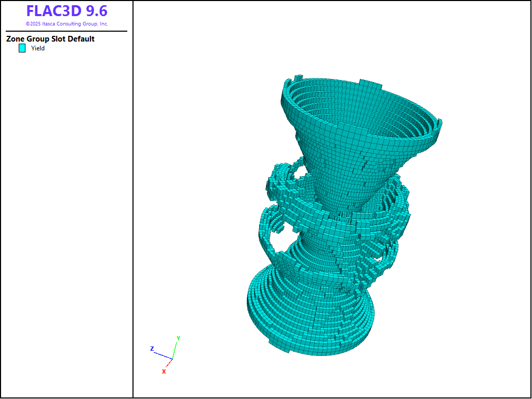Click the red X axis label
This screenshot has width=532, height=399.
click(x=164, y=371)
